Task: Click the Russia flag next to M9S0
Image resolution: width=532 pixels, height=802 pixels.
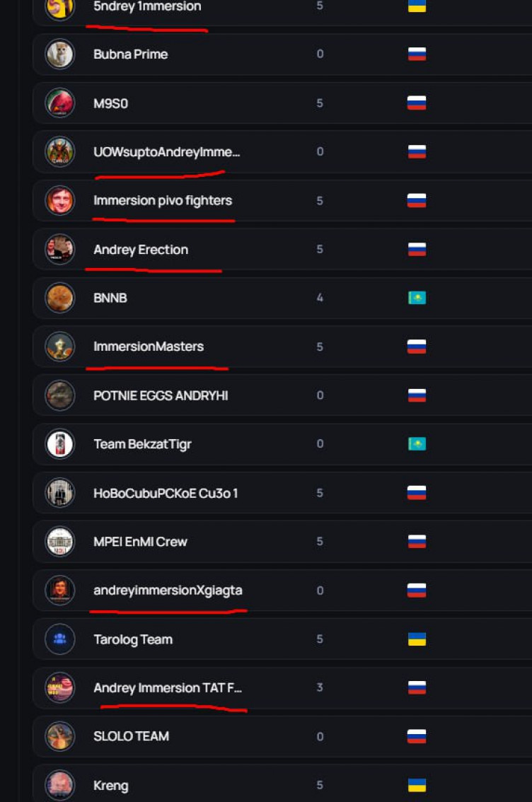Action: (x=417, y=103)
